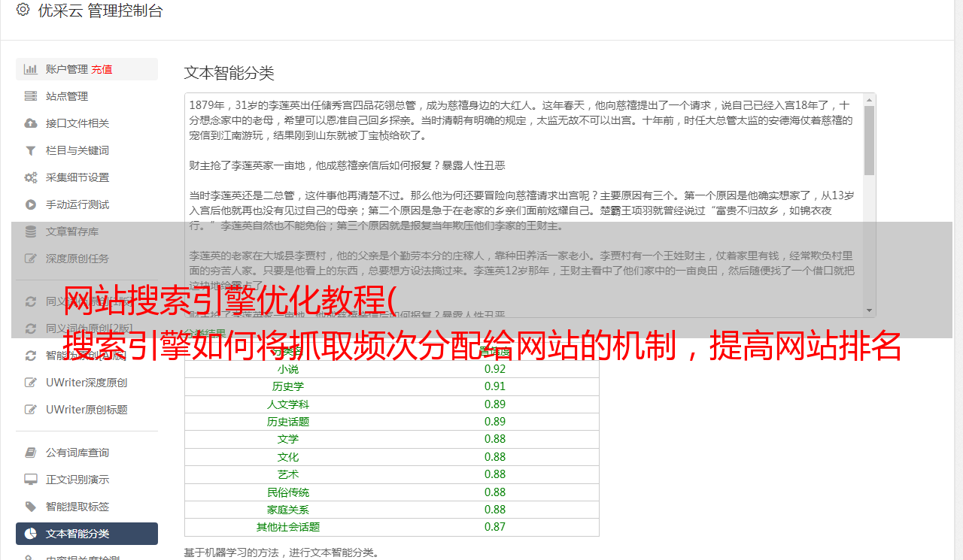
Task: Click the 深度原创任务 sidebar entry
Action: pyautogui.click(x=87, y=259)
